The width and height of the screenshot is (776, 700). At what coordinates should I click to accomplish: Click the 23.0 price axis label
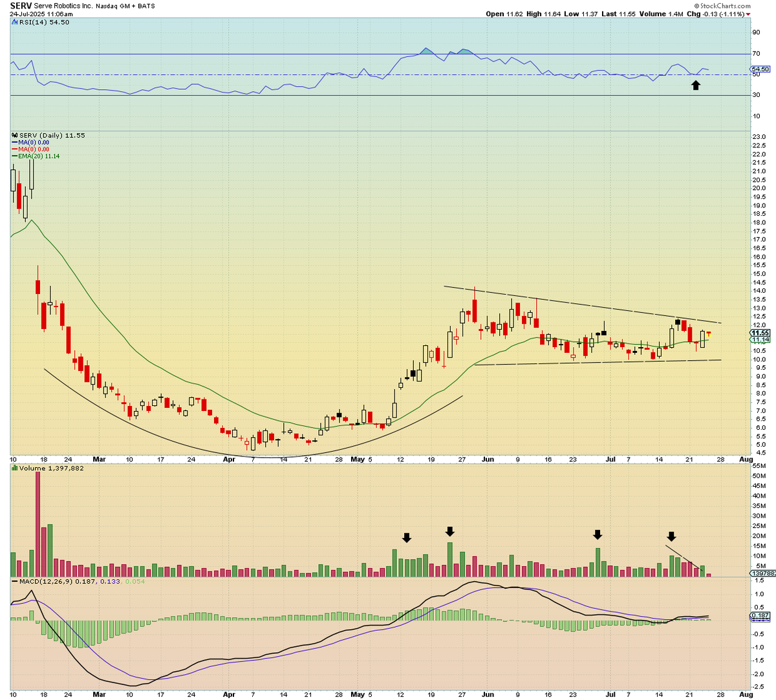(x=759, y=137)
